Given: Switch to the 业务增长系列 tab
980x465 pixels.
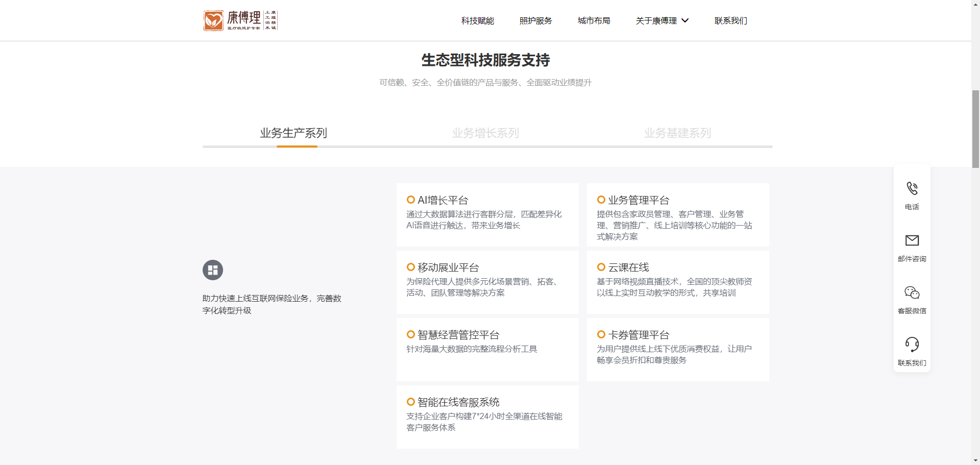Looking at the screenshot, I should (x=485, y=133).
